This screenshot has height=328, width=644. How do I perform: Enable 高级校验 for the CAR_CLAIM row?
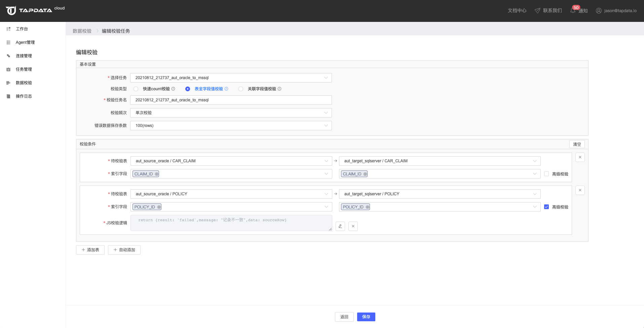(x=546, y=174)
